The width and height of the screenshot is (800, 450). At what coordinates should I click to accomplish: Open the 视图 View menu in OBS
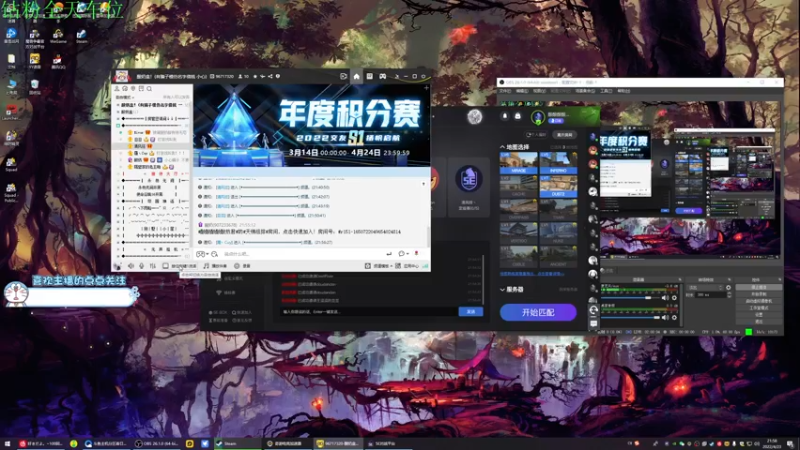(539, 91)
